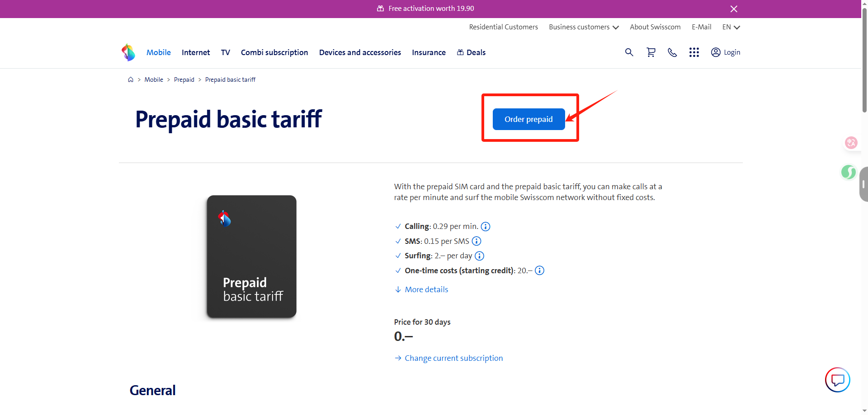The height and width of the screenshot is (415, 868).
Task: Go to Mobile breadcrumb
Action: pos(154,79)
